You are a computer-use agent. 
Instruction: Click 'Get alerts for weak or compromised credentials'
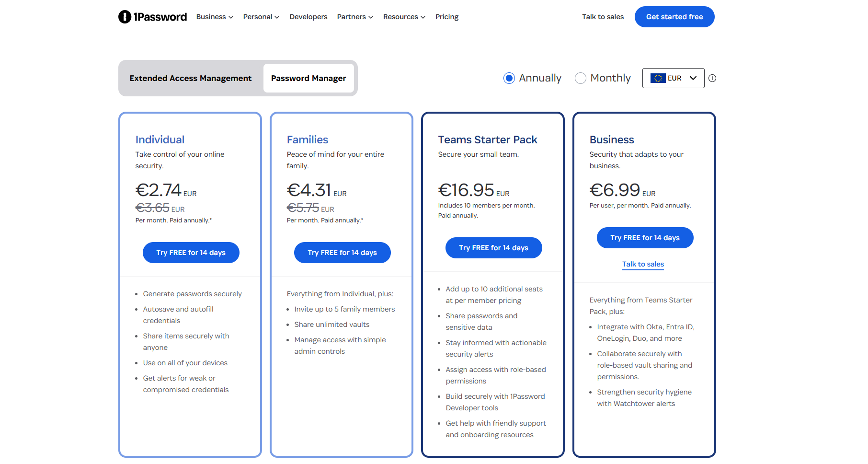coord(186,384)
